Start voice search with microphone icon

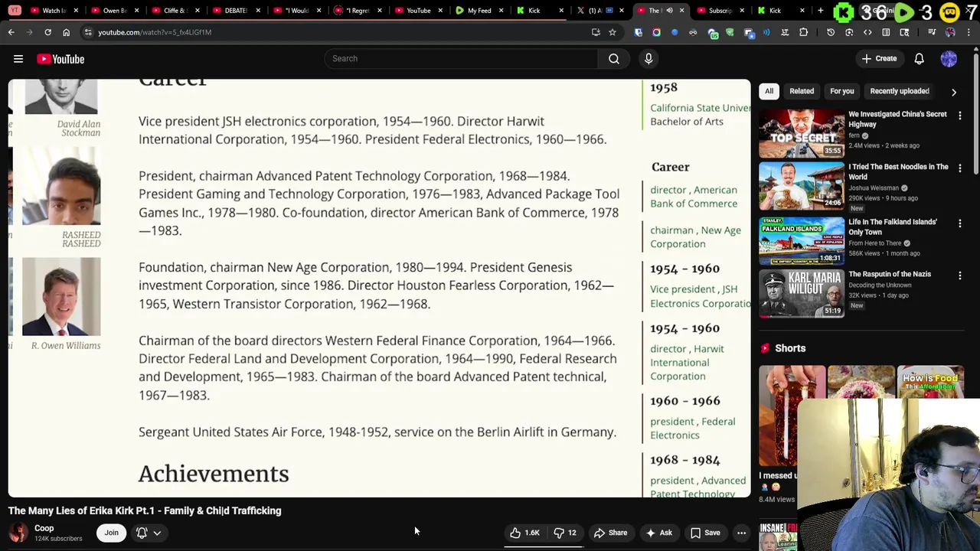[x=648, y=59]
